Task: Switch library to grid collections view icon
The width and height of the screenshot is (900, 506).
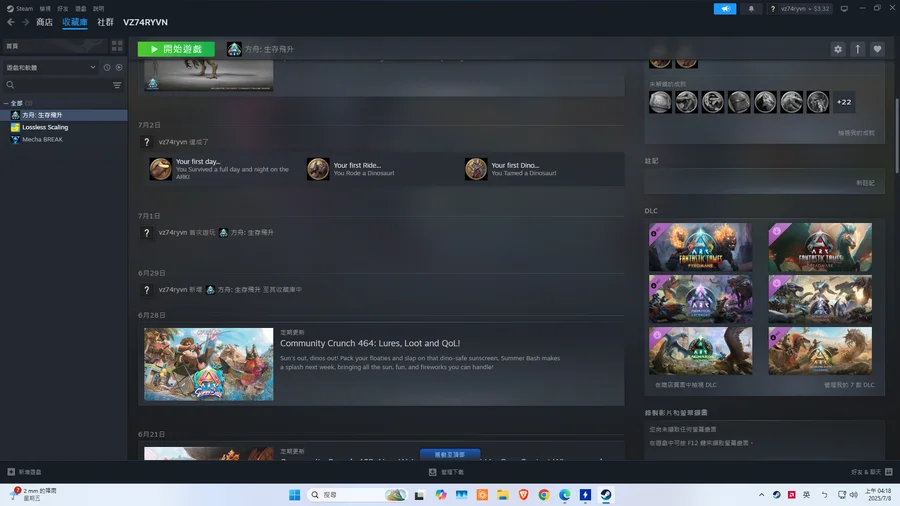Action: [x=117, y=46]
